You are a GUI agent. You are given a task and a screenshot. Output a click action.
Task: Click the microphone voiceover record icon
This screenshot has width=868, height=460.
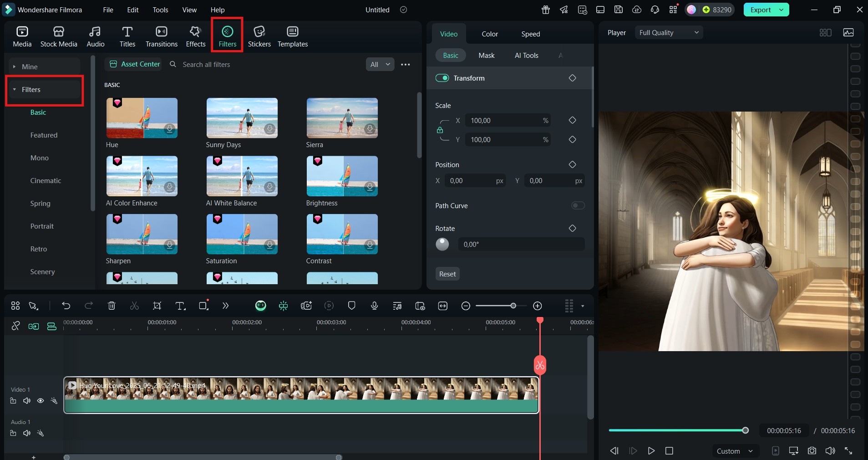pyautogui.click(x=375, y=306)
